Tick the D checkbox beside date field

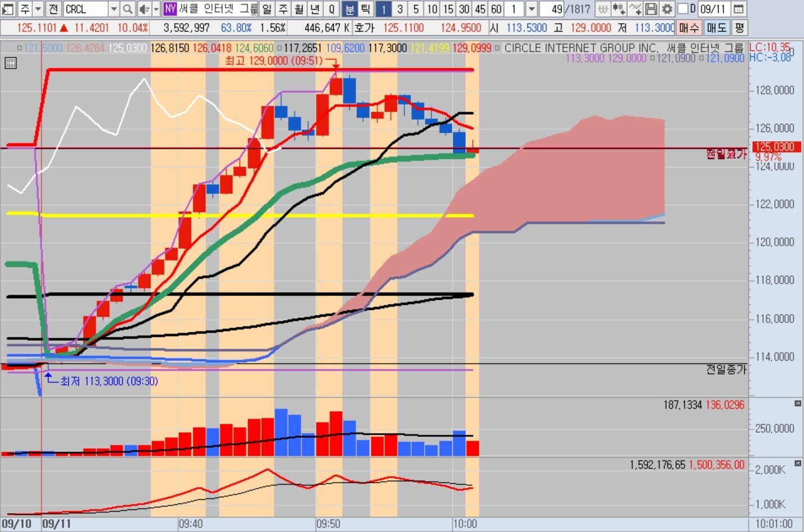pos(683,9)
